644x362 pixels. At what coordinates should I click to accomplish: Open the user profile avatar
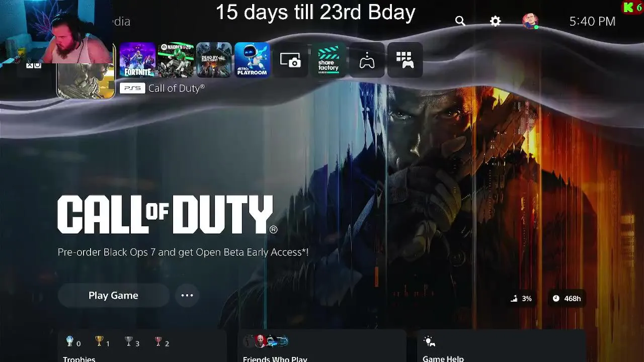tap(530, 21)
